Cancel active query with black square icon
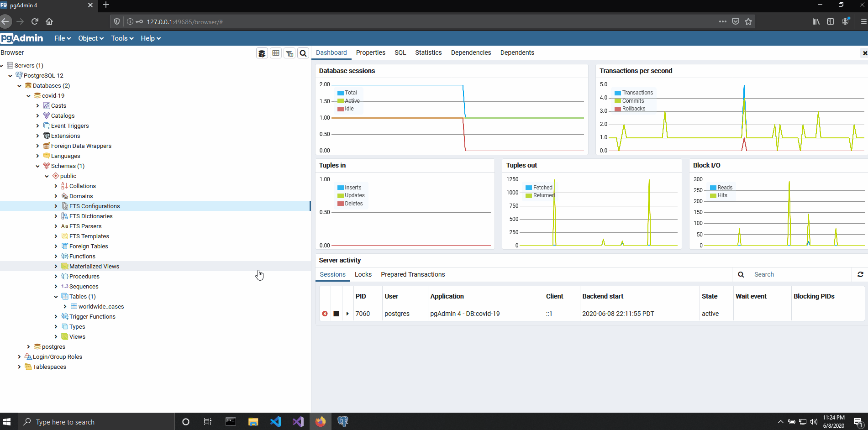868x430 pixels. [336, 314]
